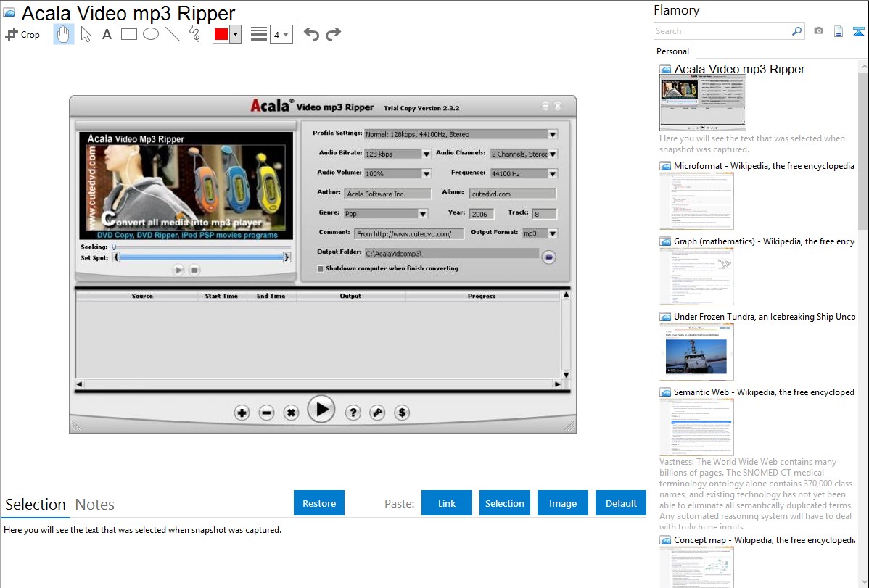The width and height of the screenshot is (869, 588).
Task: Paste as Link
Action: pyautogui.click(x=447, y=503)
